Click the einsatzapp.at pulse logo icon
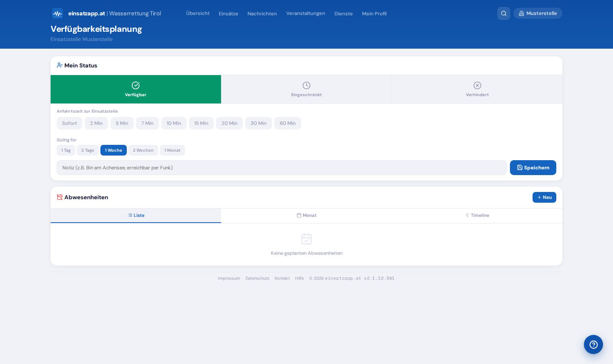Viewport: 613px width, 364px height. (57, 13)
